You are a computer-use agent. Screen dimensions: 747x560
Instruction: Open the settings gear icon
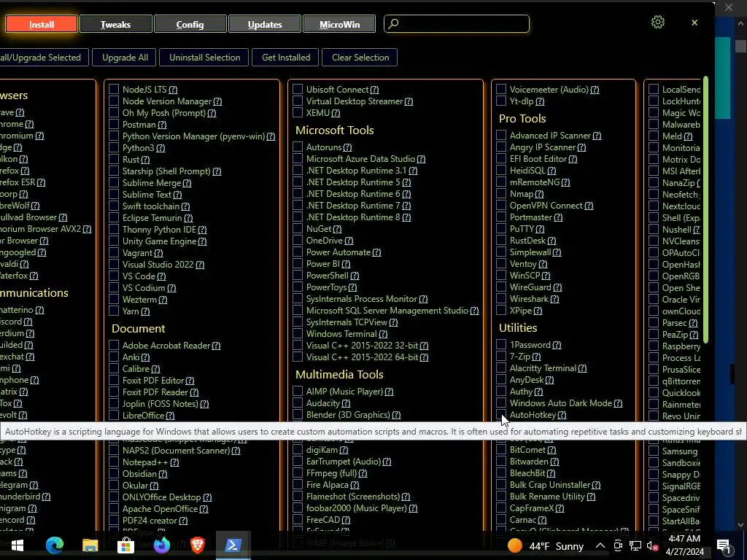pyautogui.click(x=658, y=22)
